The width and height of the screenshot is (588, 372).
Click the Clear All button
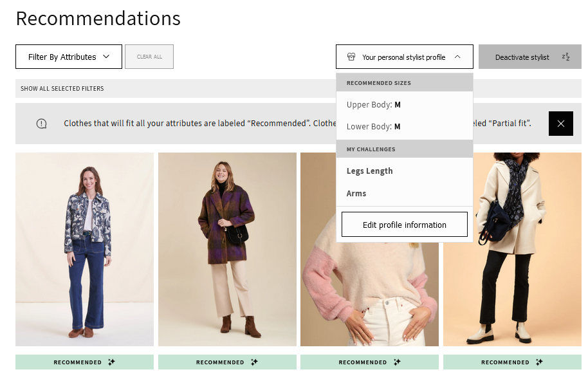(x=149, y=57)
